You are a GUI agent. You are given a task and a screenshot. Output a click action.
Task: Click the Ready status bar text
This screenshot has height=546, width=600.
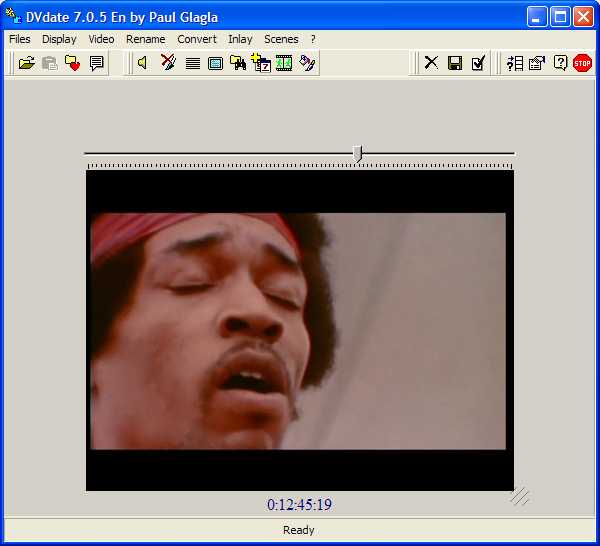coord(298,530)
